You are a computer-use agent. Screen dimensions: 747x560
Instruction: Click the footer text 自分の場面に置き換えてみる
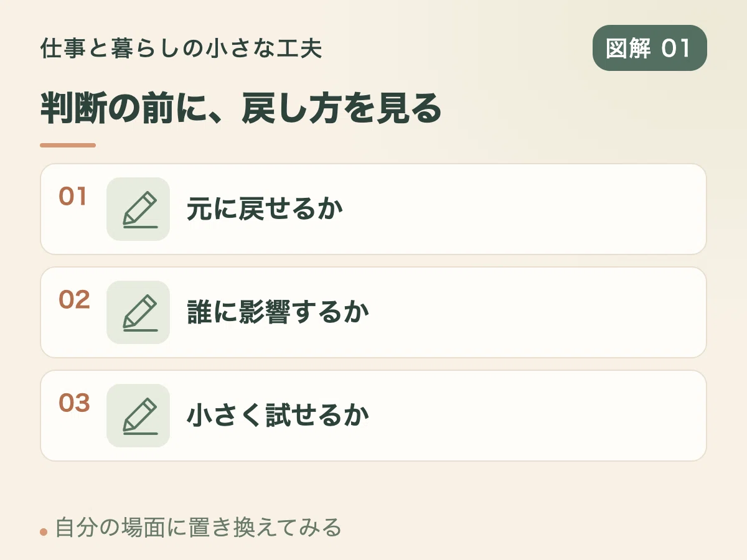tap(199, 528)
